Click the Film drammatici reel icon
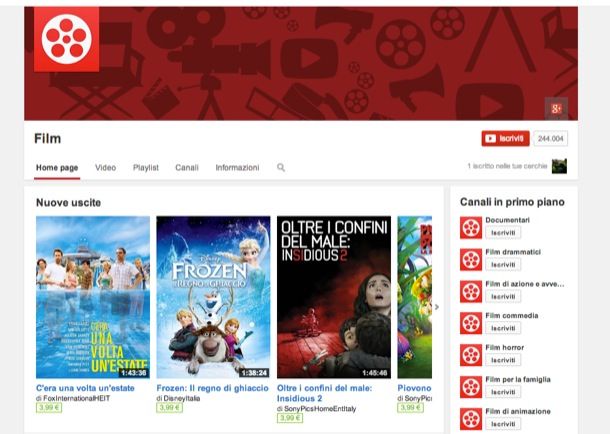The height and width of the screenshot is (434, 610). [471, 259]
